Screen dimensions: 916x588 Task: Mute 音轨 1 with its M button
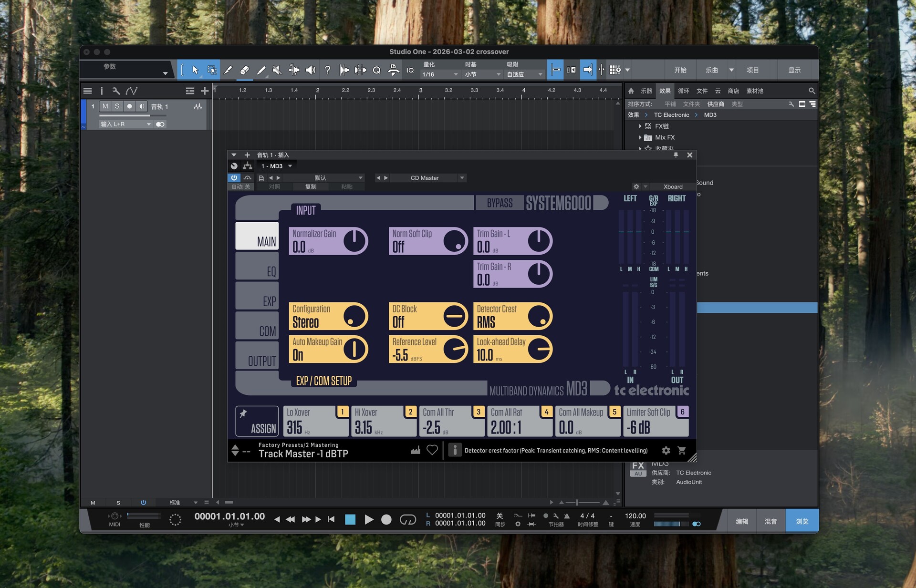(105, 106)
